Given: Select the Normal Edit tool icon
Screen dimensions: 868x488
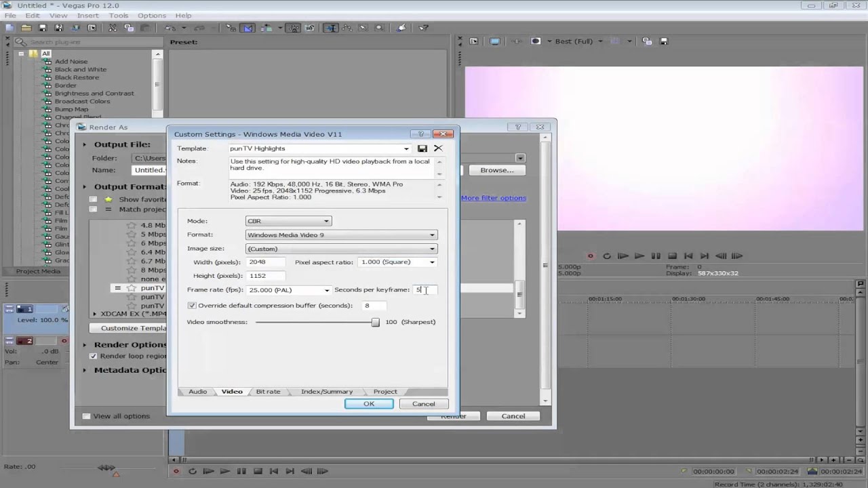Looking at the screenshot, I should (x=332, y=28).
